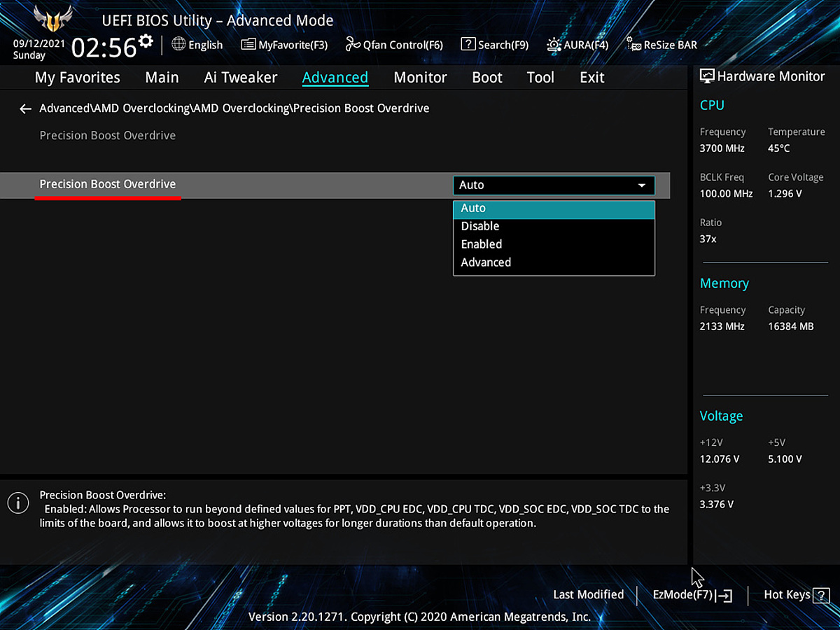Open AURA(F4) lighting settings

tap(577, 45)
